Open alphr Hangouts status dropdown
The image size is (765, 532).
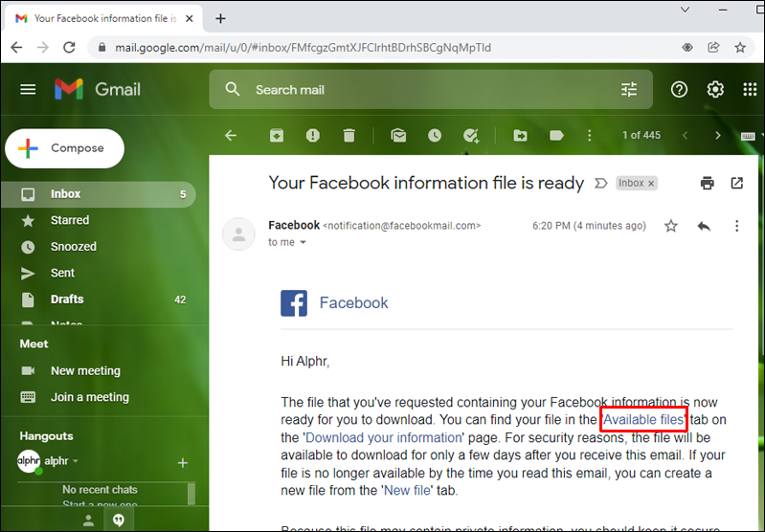(75, 461)
